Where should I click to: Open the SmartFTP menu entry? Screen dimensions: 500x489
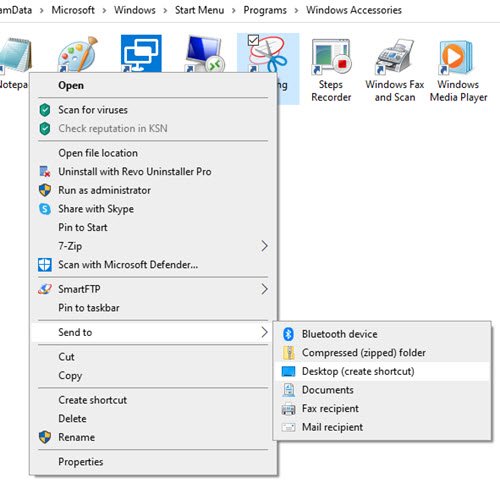click(153, 289)
